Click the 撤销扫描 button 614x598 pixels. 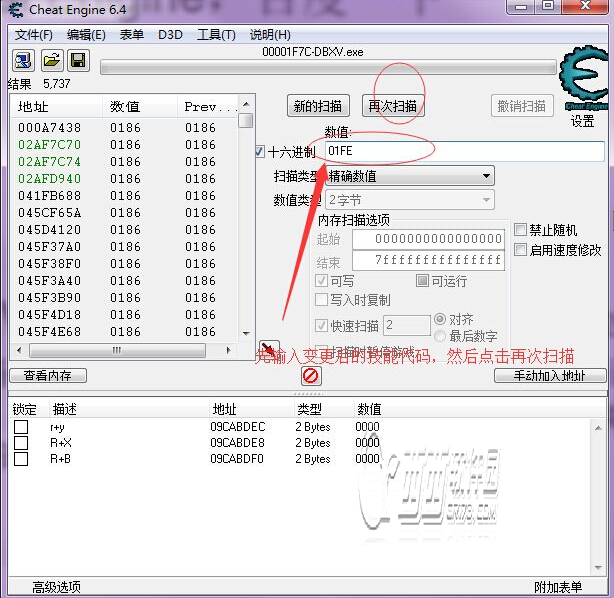tap(522, 106)
